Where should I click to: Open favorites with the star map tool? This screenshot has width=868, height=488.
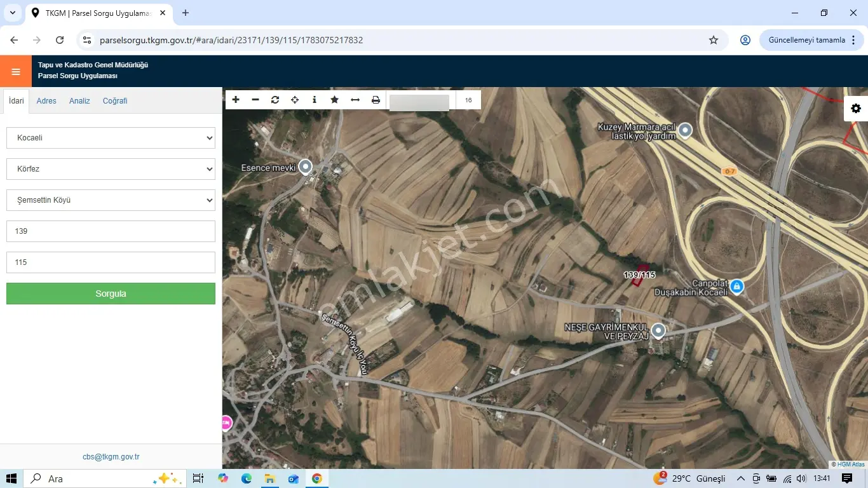(334, 100)
